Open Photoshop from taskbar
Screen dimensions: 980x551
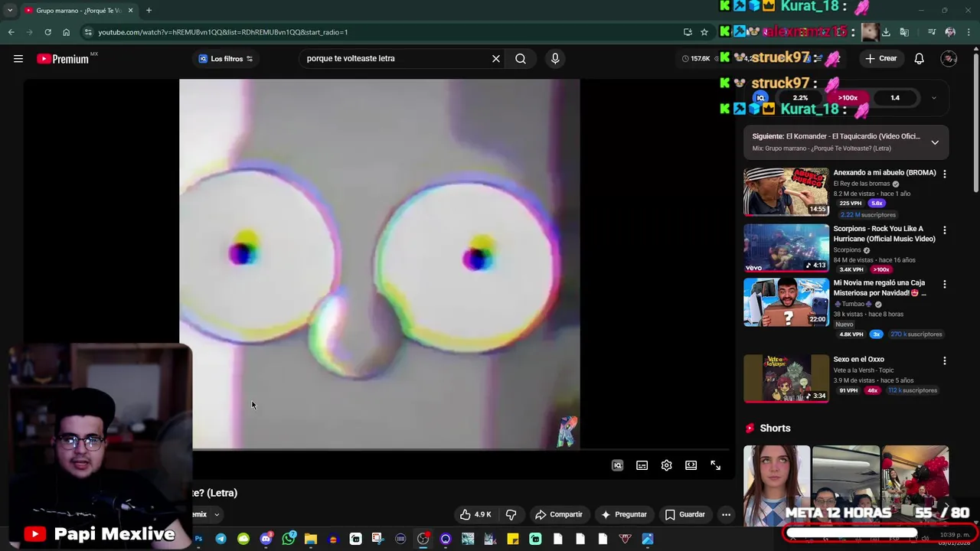point(198,539)
